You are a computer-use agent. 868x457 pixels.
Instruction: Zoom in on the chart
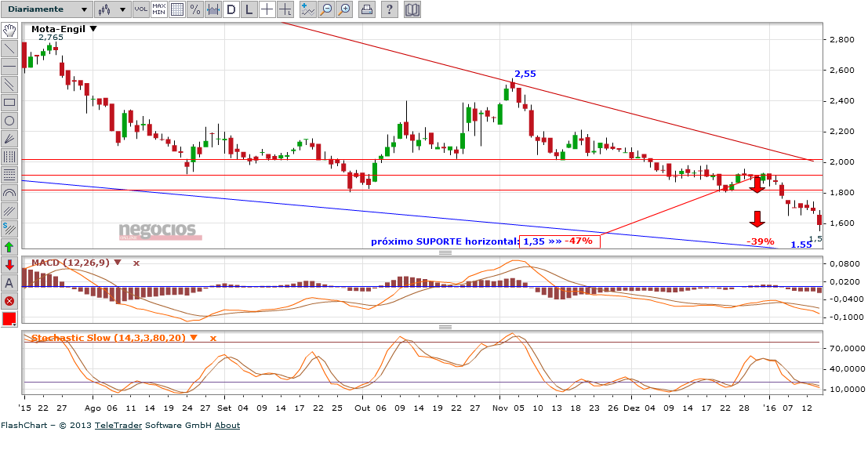click(343, 9)
